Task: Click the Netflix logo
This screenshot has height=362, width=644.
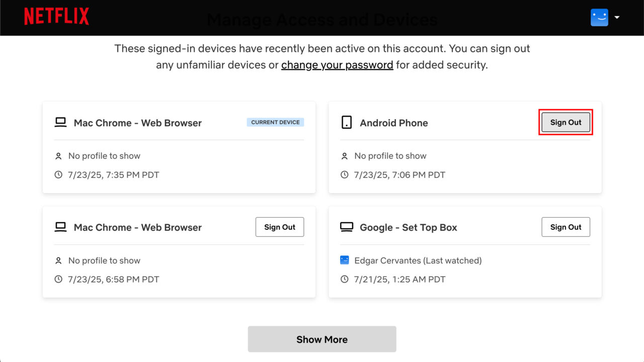Action: [x=56, y=17]
